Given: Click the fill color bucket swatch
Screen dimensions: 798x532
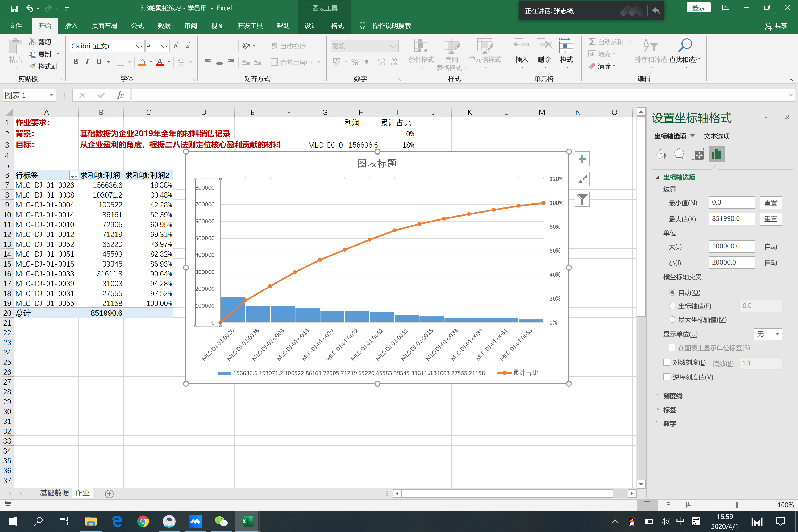Looking at the screenshot, I should [142, 62].
